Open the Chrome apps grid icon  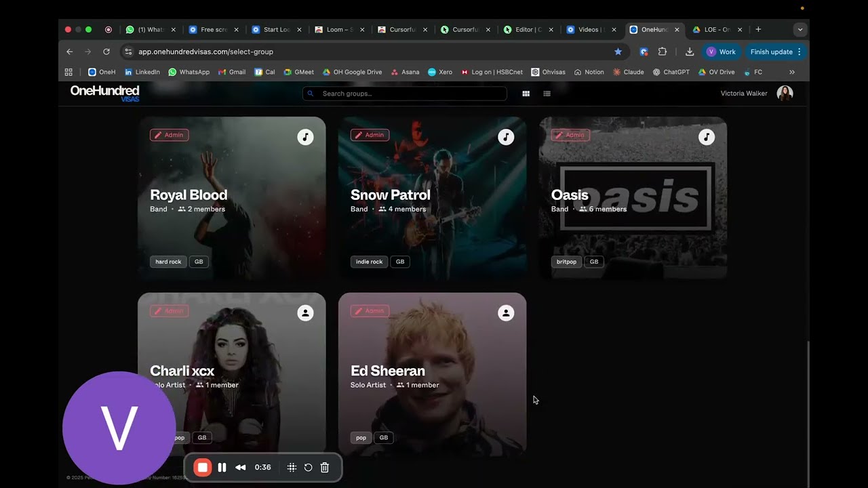pos(68,72)
